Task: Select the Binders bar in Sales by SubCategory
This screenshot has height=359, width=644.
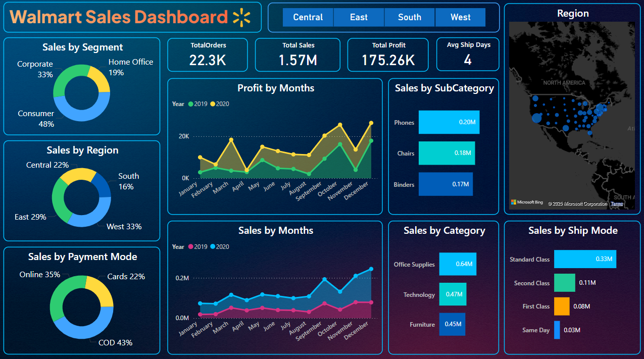Action: [x=445, y=184]
